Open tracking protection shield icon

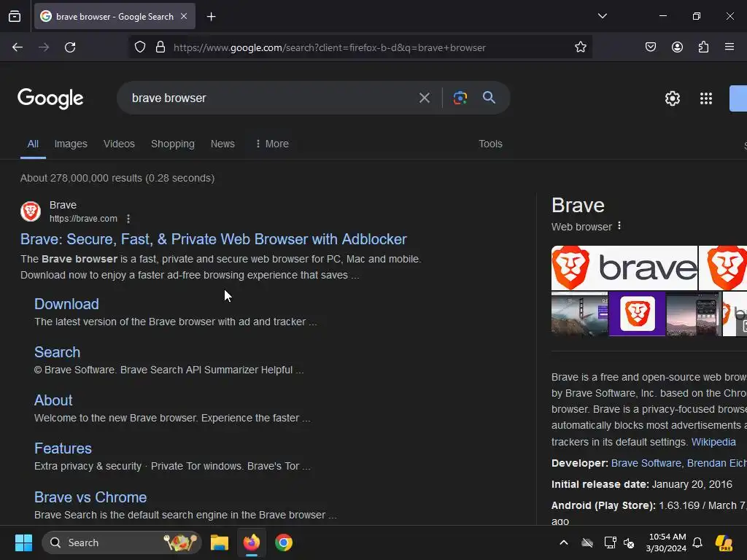[x=140, y=47]
